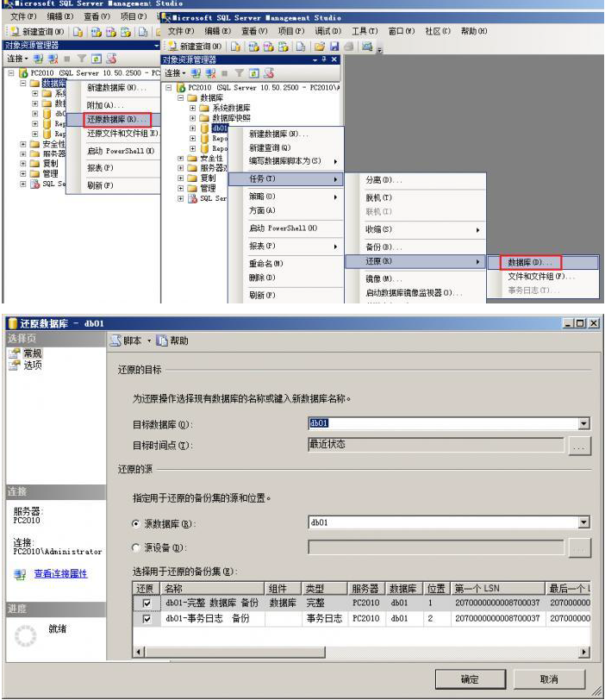Click Connect Object Explorer icon in front window
605x700 pixels.
tap(196, 73)
